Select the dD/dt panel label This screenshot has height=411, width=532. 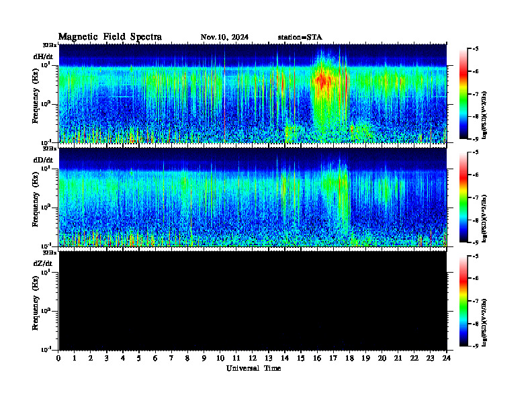pyautogui.click(x=43, y=160)
